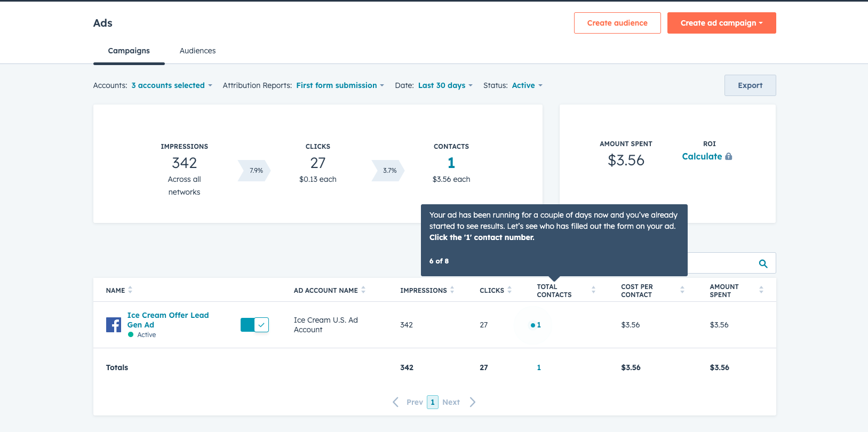Click the Create audience button
The height and width of the screenshot is (432, 868).
tap(617, 23)
